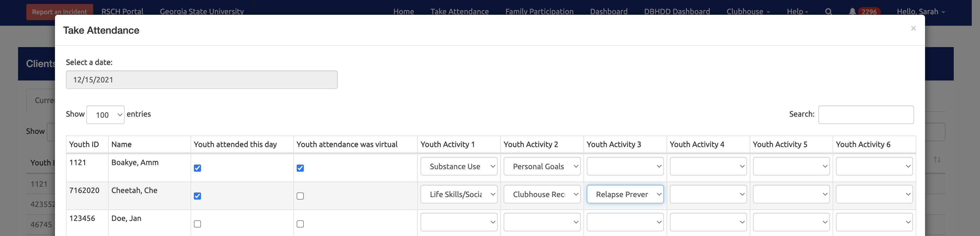Open the Clubhouse navigation menu
Viewport: 980px width, 236px height.
pyautogui.click(x=748, y=11)
